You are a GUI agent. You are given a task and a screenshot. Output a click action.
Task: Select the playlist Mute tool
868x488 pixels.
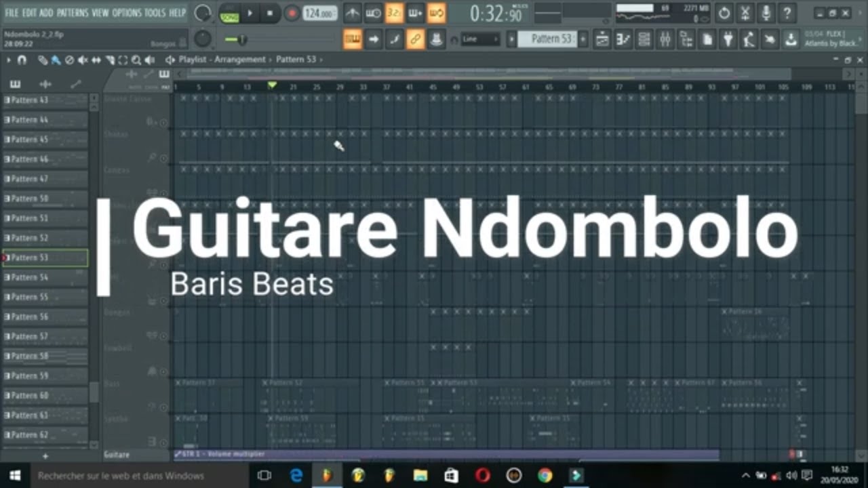point(83,60)
